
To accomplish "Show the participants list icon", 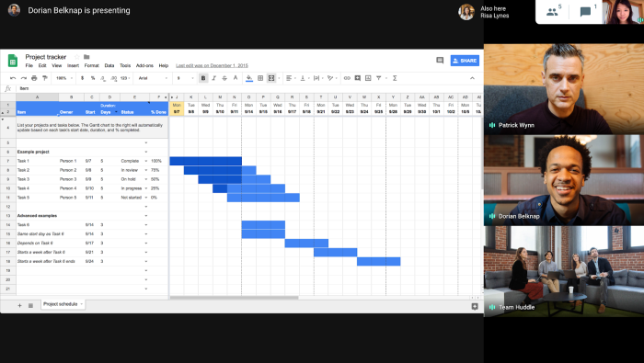I will point(552,12).
